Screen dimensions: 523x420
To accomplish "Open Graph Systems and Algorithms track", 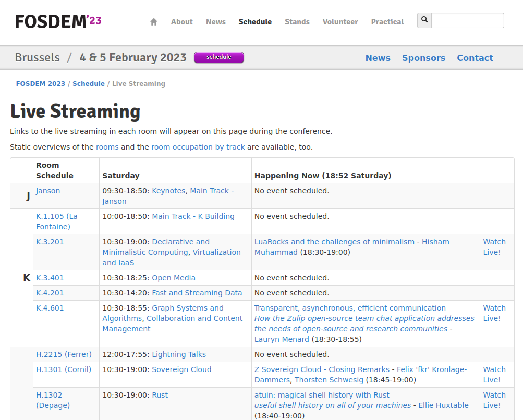I will pos(163,313).
